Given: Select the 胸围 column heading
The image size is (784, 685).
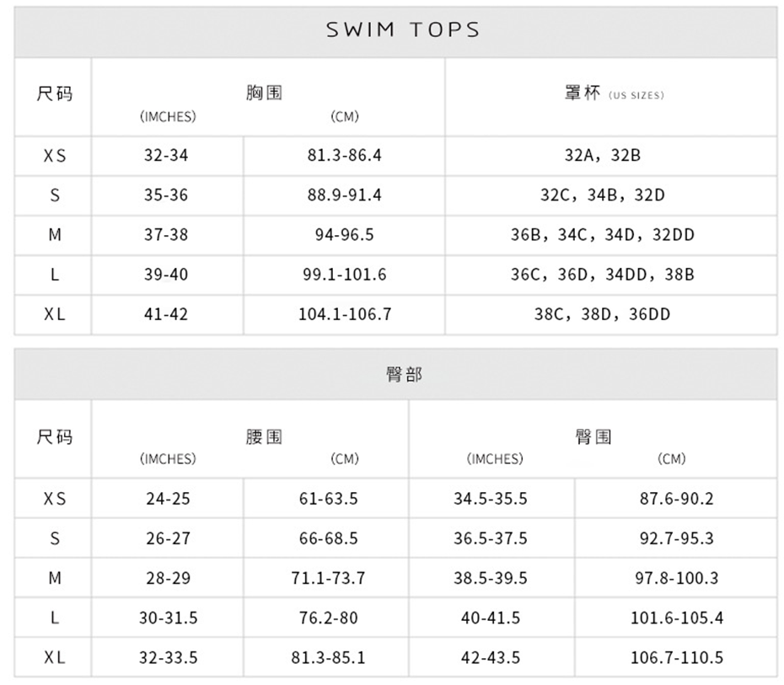Looking at the screenshot, I should [x=264, y=94].
